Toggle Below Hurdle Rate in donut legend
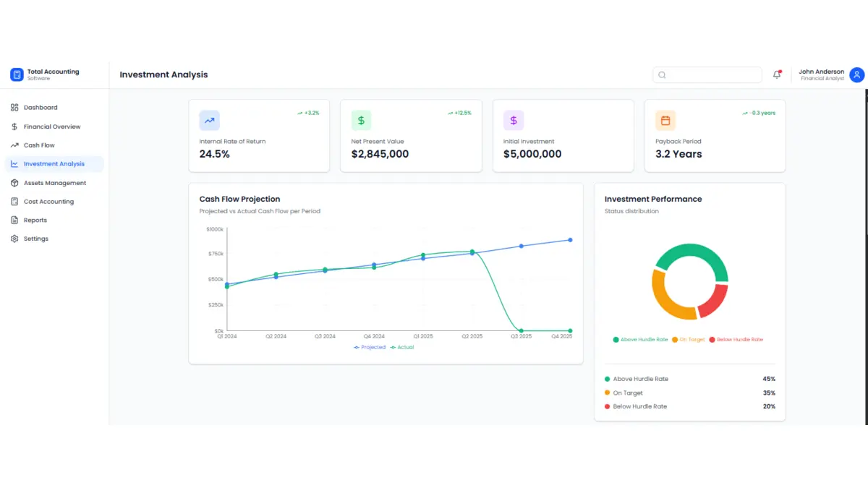Viewport: 868px width, 488px height. coord(736,340)
